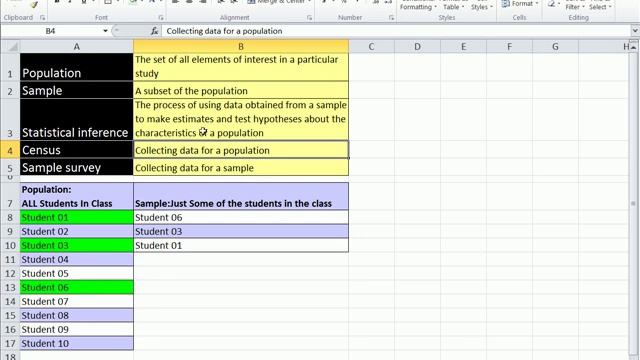Screen dimensions: 640x360
Task: Open the Clipboard dialog launcher
Action: (42, 18)
